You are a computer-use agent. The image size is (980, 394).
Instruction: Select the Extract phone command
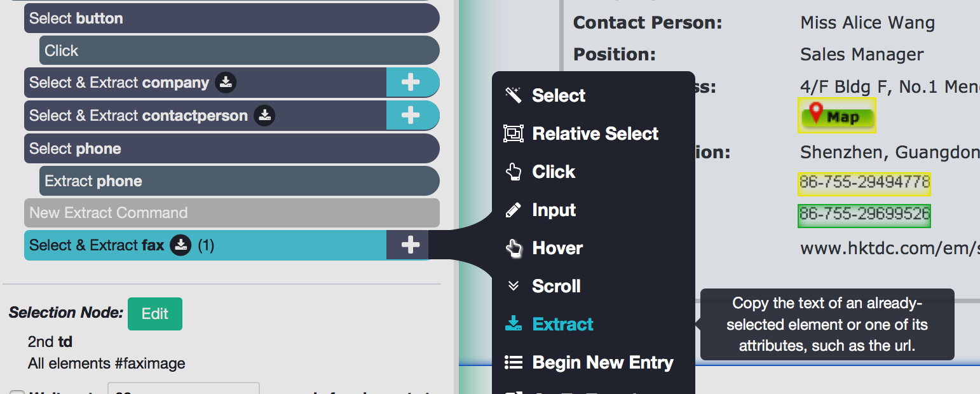[x=240, y=181]
